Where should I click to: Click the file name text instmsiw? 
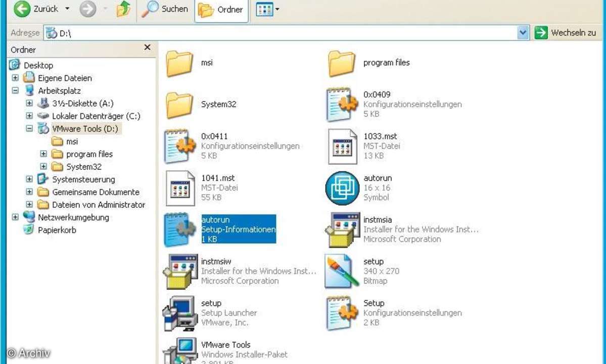coord(216,261)
